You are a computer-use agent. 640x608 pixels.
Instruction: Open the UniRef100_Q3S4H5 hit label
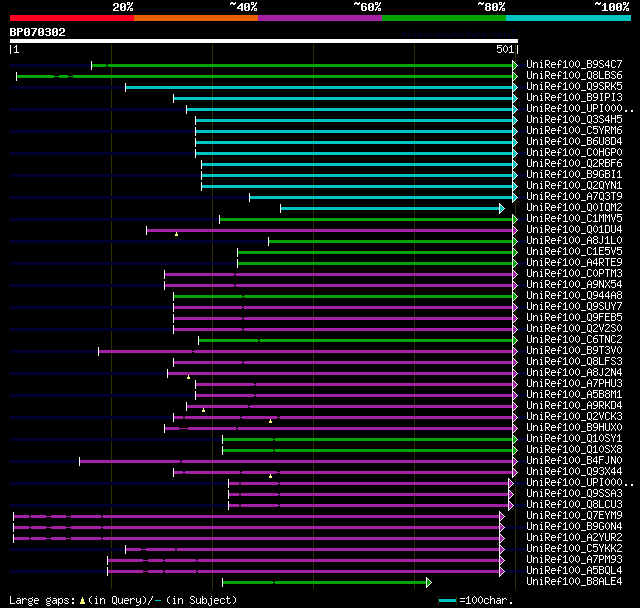pyautogui.click(x=574, y=120)
